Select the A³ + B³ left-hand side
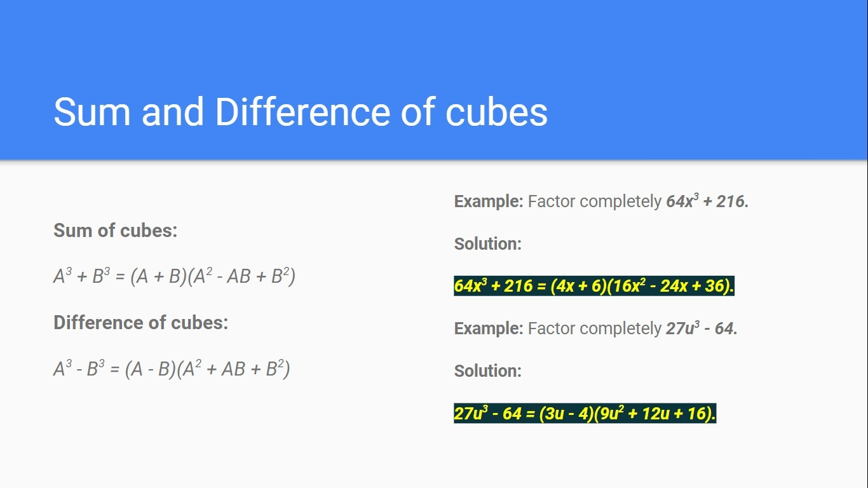This screenshot has width=868, height=488. click(82, 276)
